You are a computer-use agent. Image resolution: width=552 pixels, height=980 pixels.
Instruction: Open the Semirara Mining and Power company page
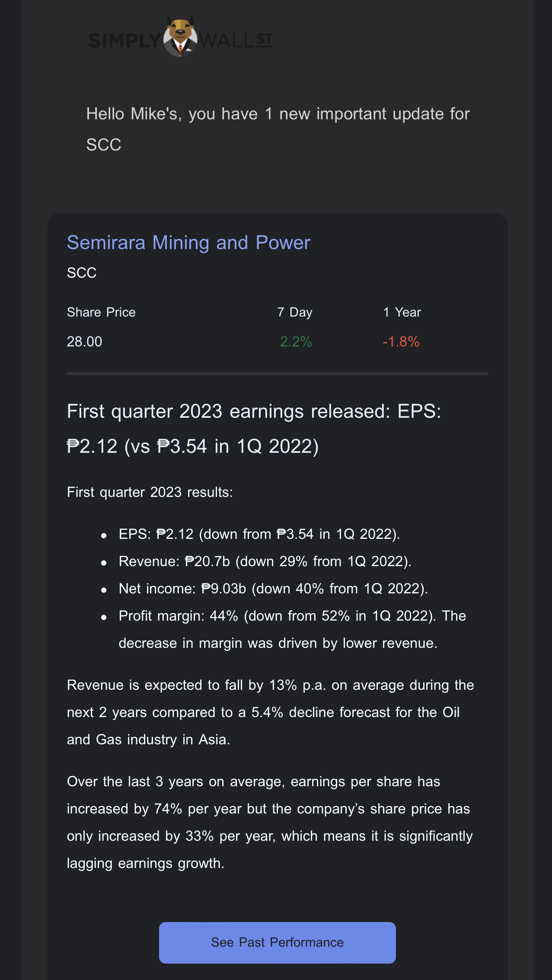[x=188, y=243]
